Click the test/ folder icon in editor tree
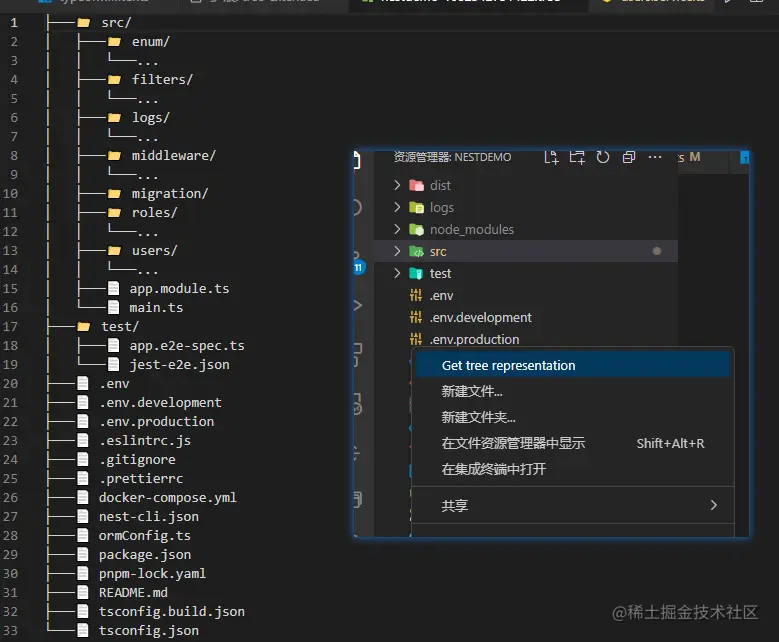The width and height of the screenshot is (779, 642). (x=83, y=326)
